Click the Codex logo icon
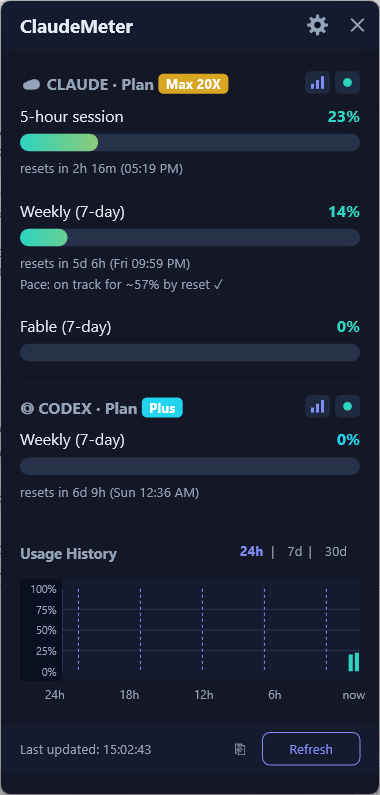Image resolution: width=380 pixels, height=795 pixels. pos(27,409)
